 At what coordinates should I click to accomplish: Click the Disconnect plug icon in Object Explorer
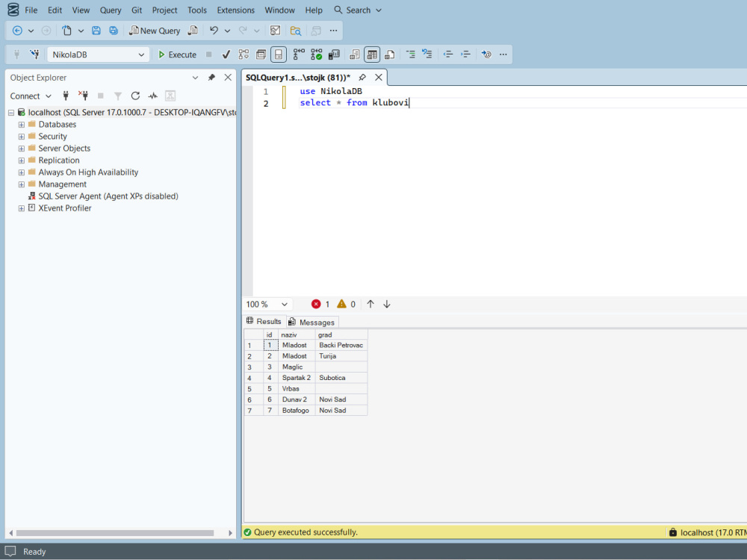(x=83, y=96)
